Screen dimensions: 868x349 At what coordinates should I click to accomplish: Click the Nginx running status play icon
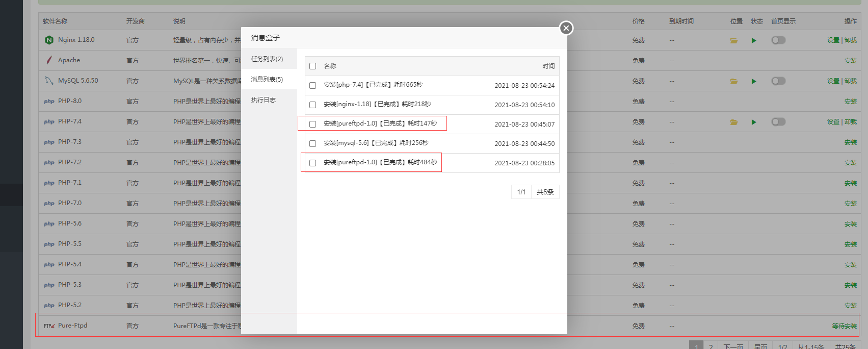tap(754, 40)
